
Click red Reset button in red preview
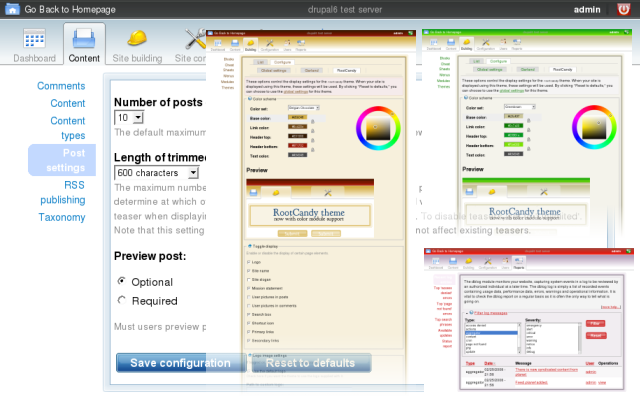pos(596,335)
